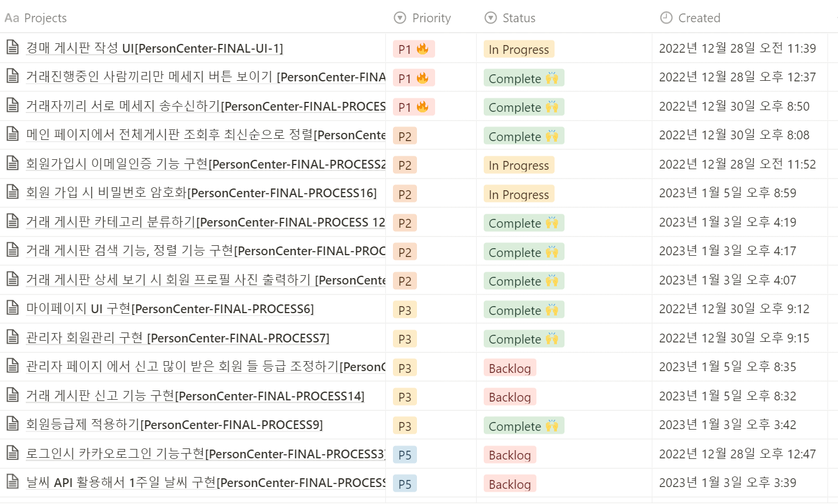
Task: Click the filter funnel icon on the Priority column
Action: point(399,18)
